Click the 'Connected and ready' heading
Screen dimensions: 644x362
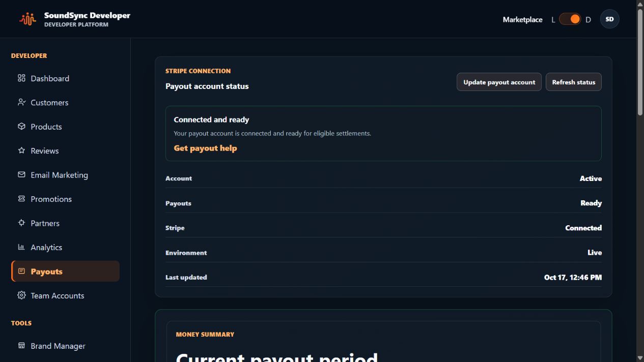pos(211,119)
